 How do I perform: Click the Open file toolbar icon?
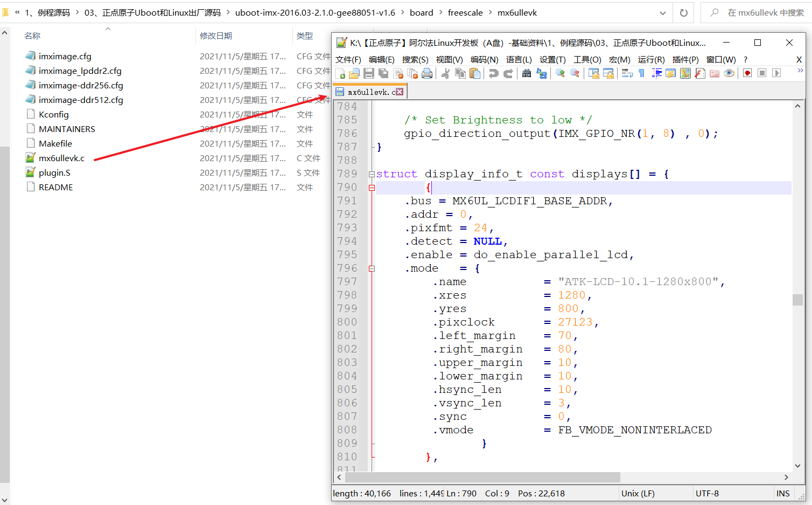354,73
